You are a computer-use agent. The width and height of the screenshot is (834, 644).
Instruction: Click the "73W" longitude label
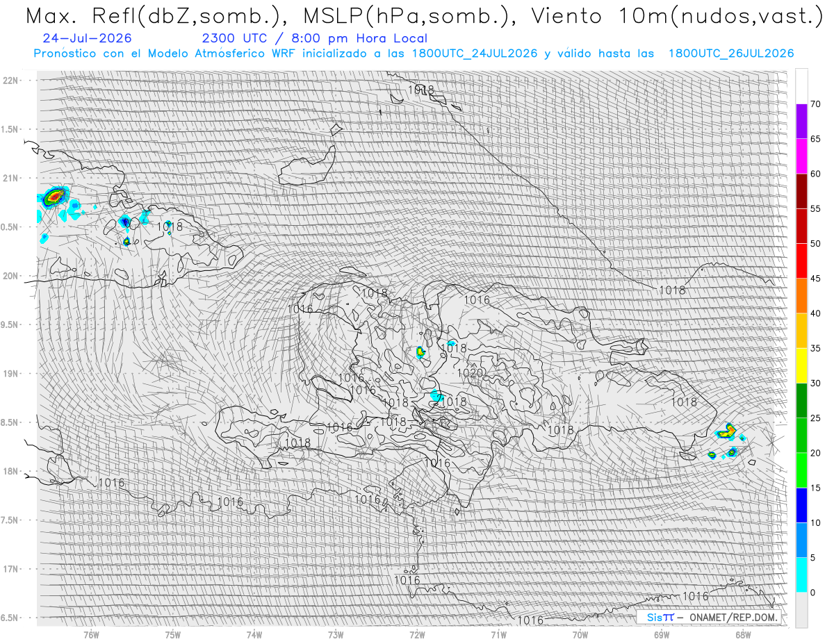click(336, 634)
